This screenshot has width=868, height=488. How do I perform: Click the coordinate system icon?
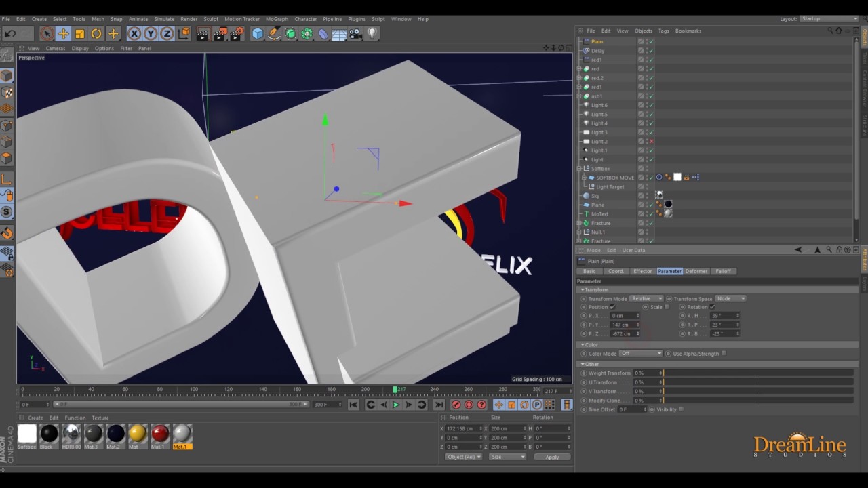coord(184,33)
